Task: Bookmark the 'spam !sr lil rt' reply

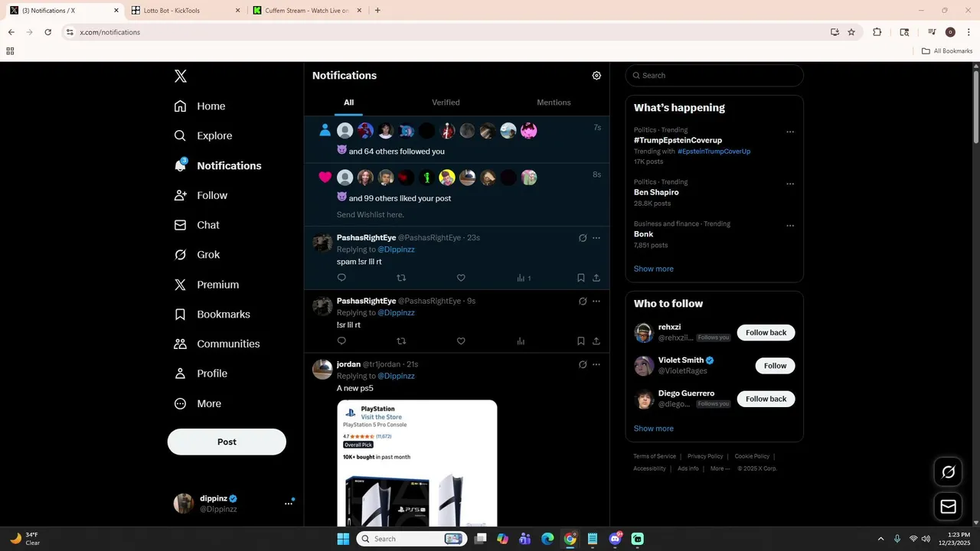Action: (581, 278)
